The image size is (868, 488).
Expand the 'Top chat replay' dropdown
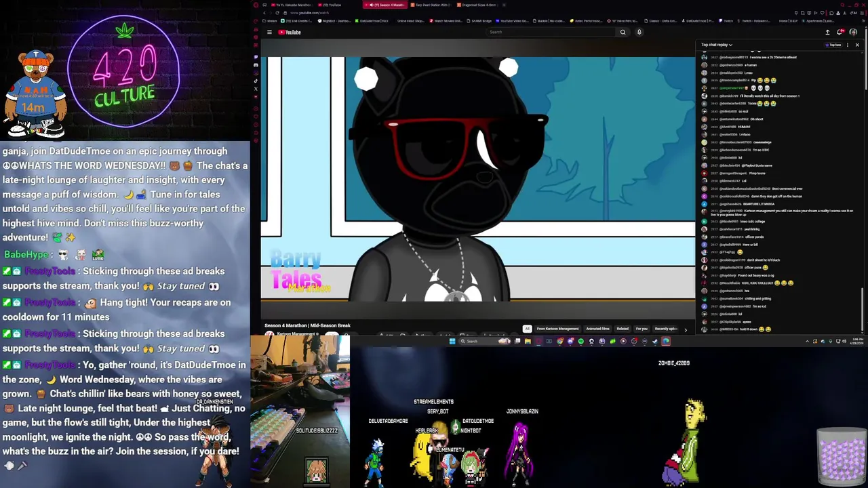point(717,45)
